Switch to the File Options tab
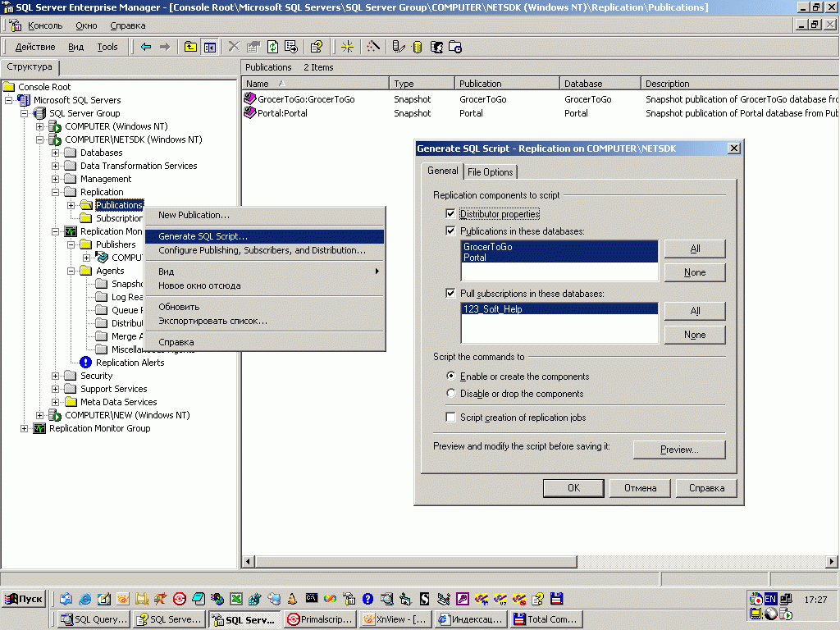This screenshot has height=630, width=840. tap(491, 172)
